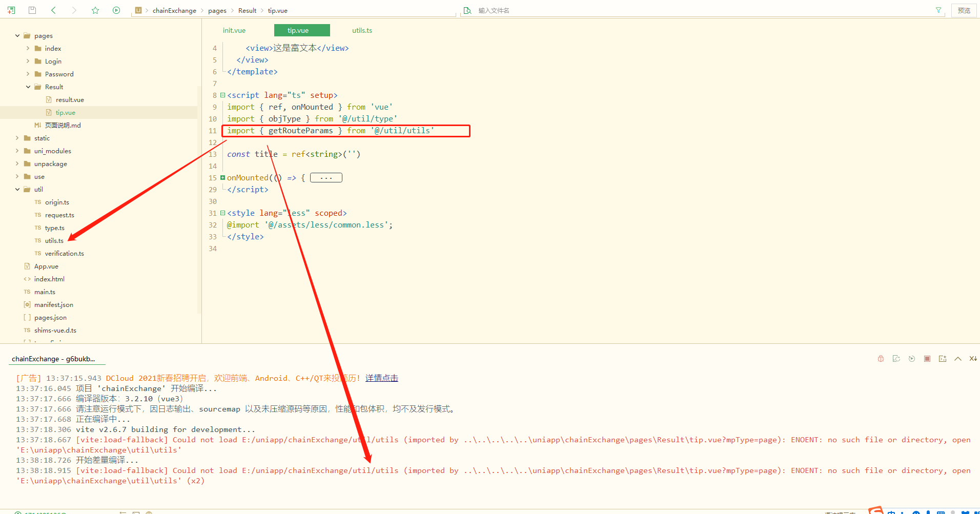Screen dimensions: 980x514
Task: Switch to the utils.ts editor tab
Action: point(362,31)
